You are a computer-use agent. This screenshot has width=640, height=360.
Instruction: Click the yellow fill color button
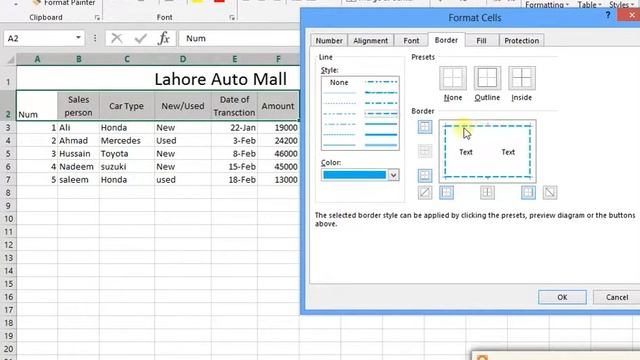[x=197, y=2]
